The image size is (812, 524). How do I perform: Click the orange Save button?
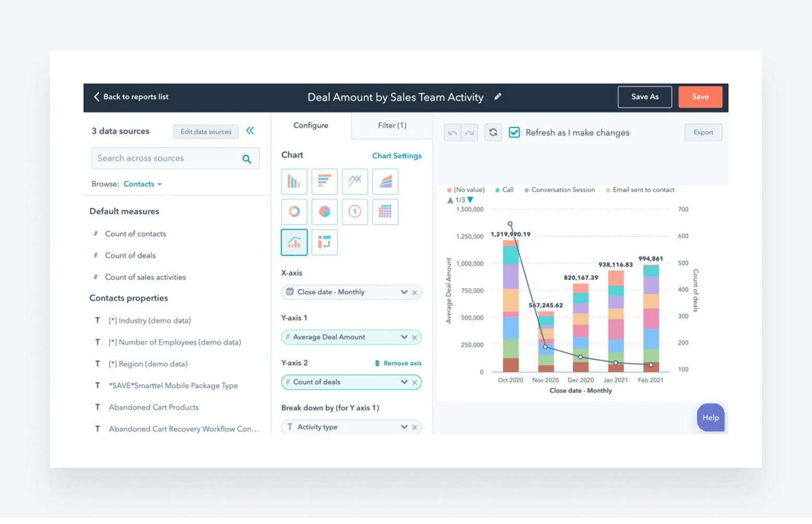(x=700, y=97)
